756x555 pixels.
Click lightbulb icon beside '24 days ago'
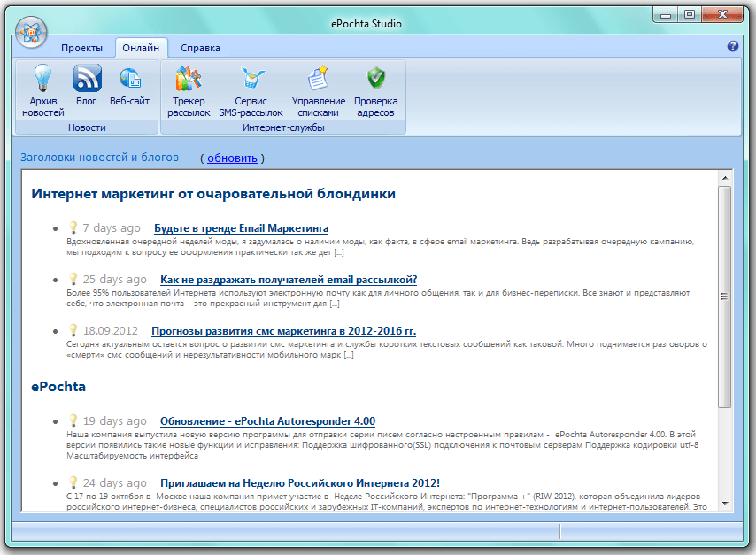[73, 482]
